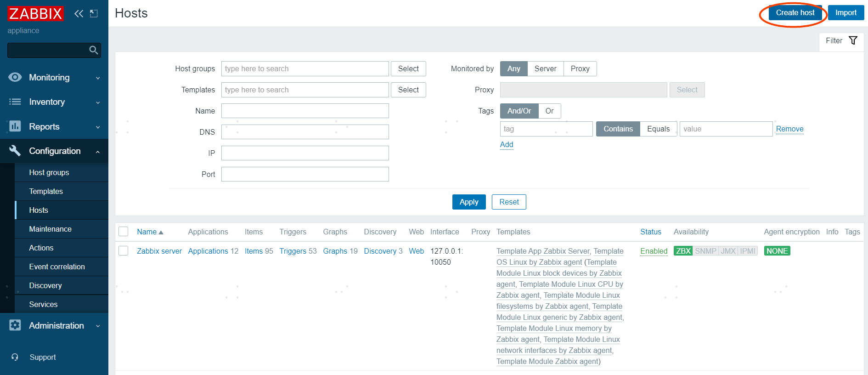Collapse the sidebar with double-chevron icon
This screenshot has width=868, height=375.
point(79,13)
